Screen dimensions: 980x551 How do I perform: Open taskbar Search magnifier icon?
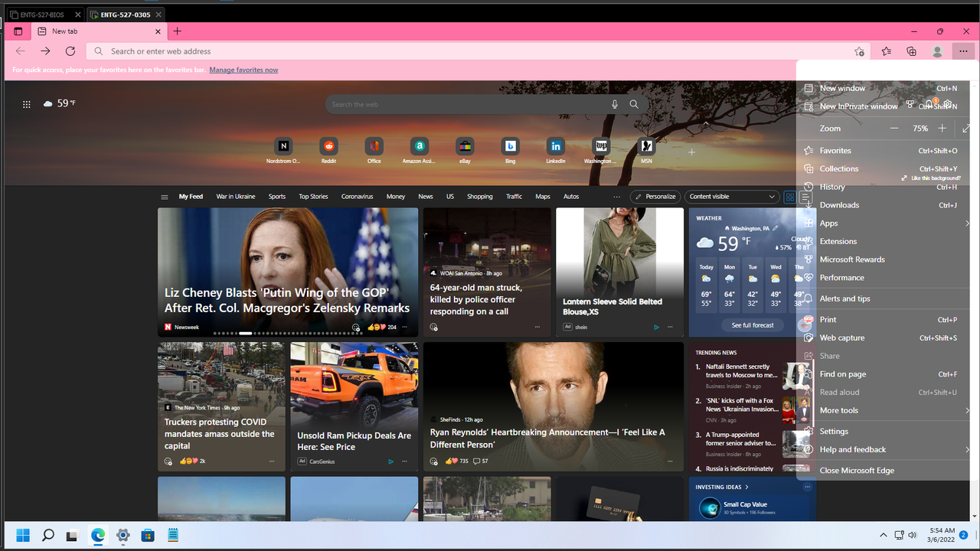pyautogui.click(x=47, y=535)
